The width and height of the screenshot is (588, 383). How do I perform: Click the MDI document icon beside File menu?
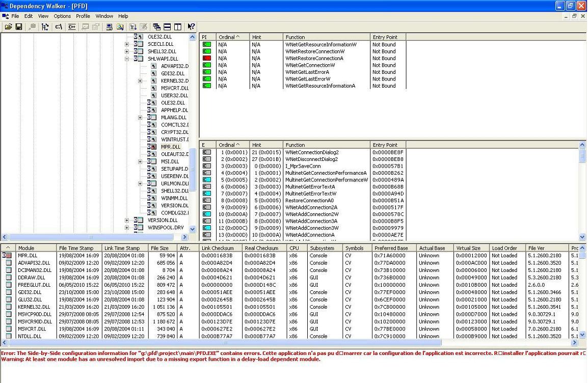coord(5,16)
